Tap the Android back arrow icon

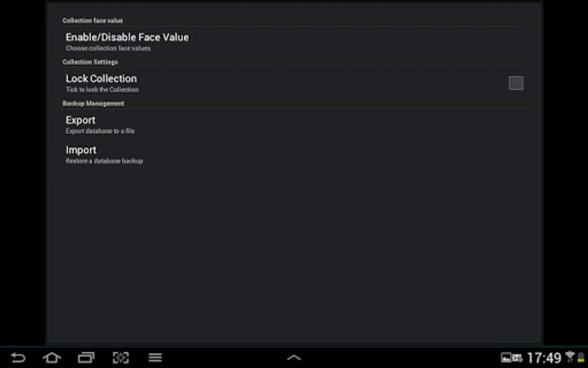[18, 358]
